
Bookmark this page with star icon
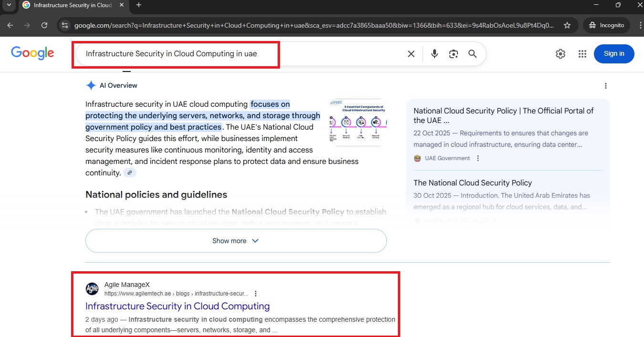[x=567, y=25]
